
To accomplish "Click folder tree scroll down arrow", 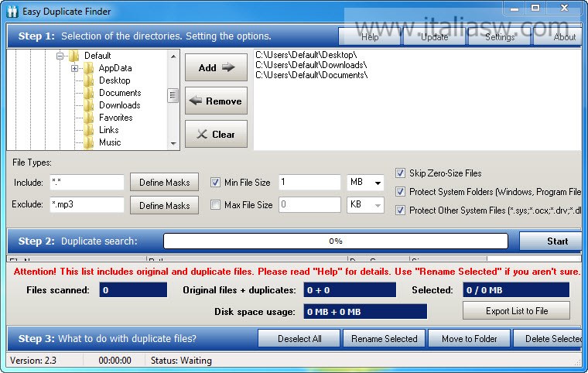I will pyautogui.click(x=173, y=144).
